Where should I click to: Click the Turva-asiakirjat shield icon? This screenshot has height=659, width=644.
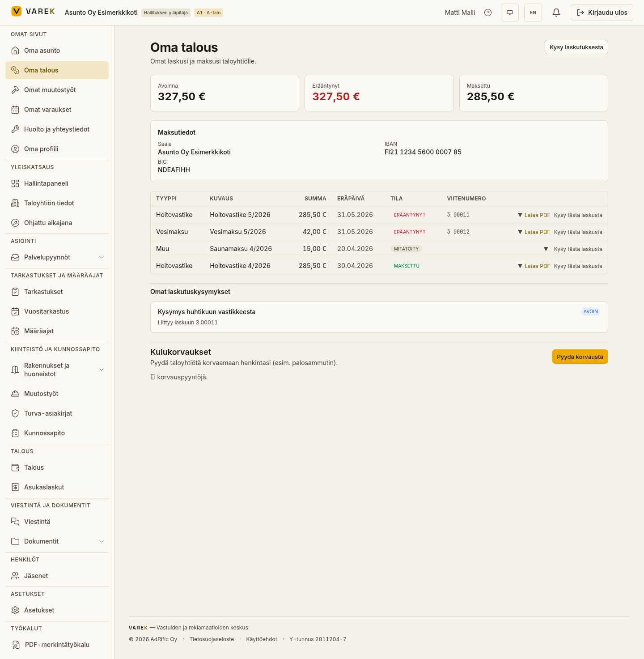coord(15,413)
